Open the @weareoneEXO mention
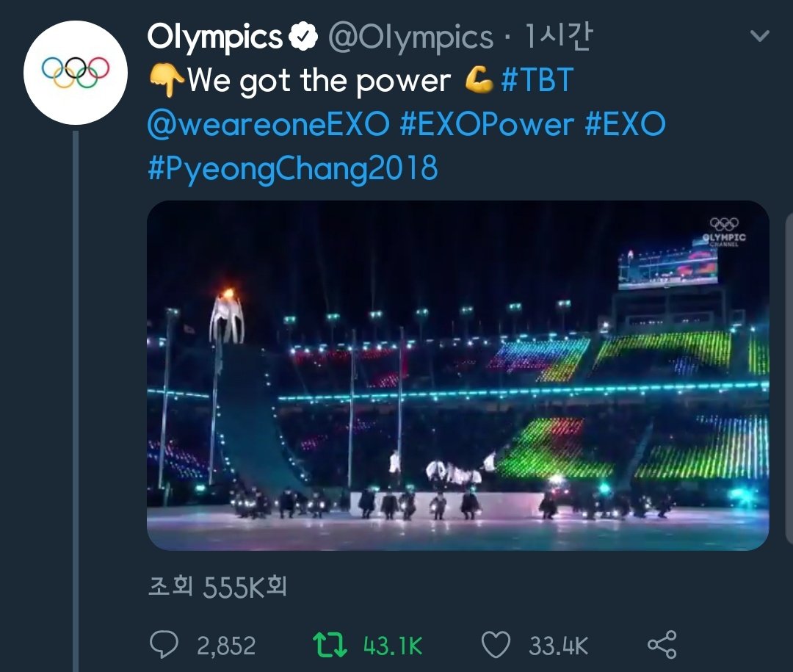This screenshot has height=672, width=793. [x=269, y=124]
